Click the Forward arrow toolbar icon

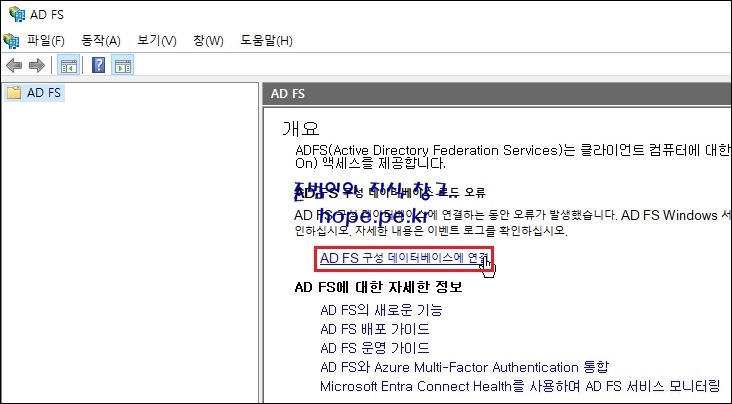[x=36, y=65]
